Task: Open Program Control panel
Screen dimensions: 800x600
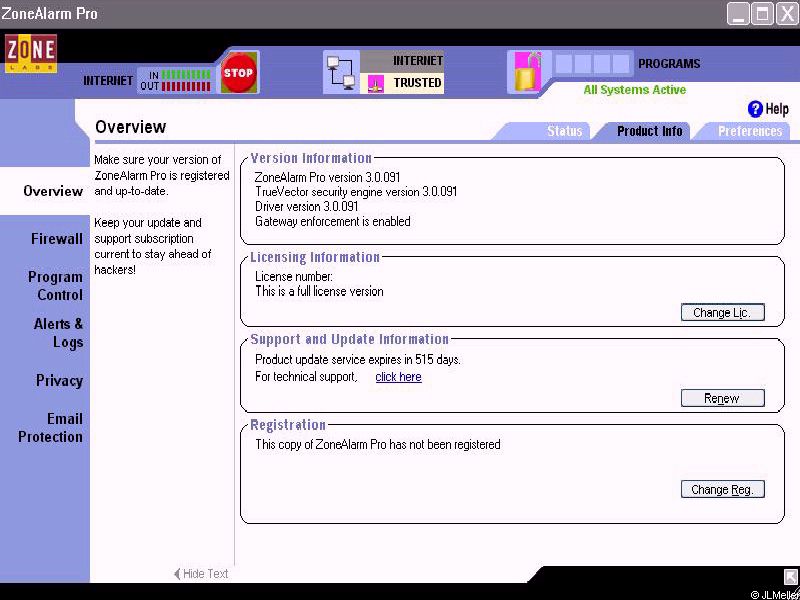Action: 55,286
